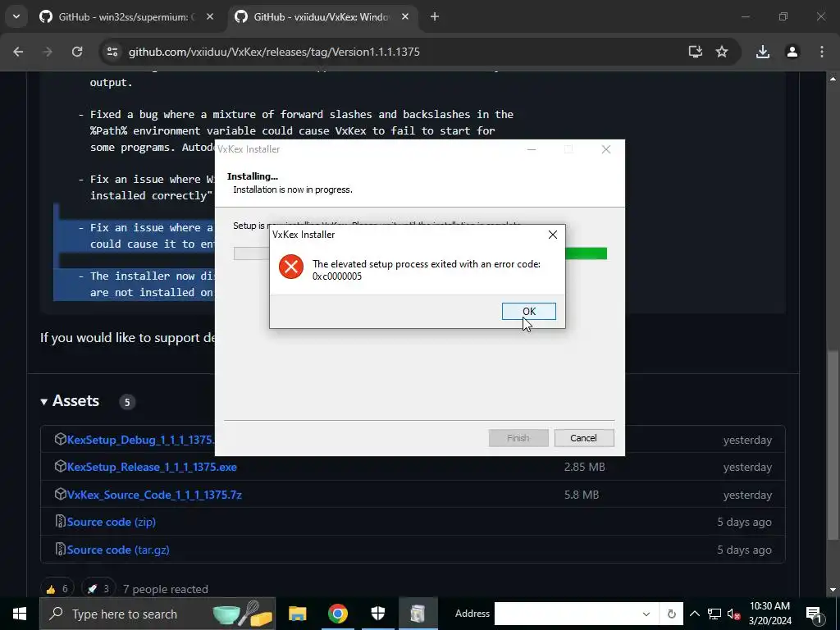Click the network icon in system tray
The image size is (840, 630).
tap(714, 614)
